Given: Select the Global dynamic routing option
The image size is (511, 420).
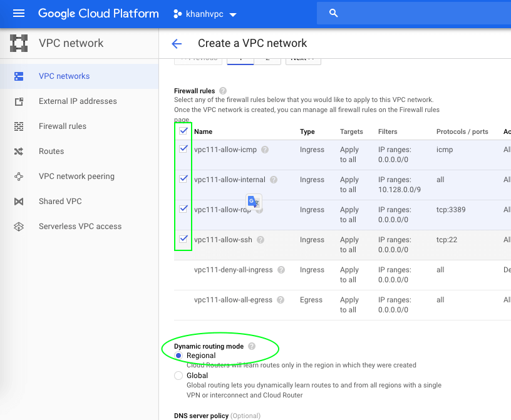Looking at the screenshot, I should click(180, 375).
